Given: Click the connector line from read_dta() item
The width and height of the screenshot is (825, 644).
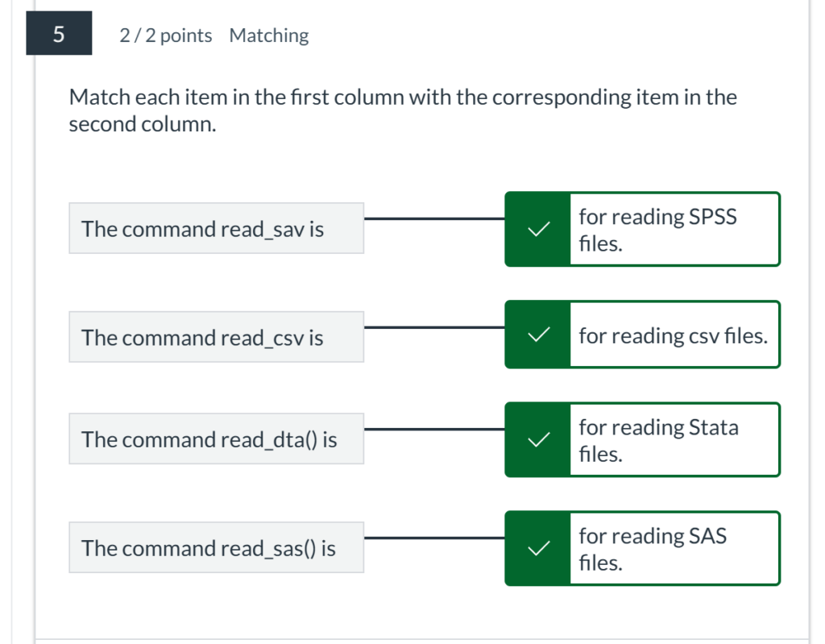Looking at the screenshot, I should coord(435,429).
